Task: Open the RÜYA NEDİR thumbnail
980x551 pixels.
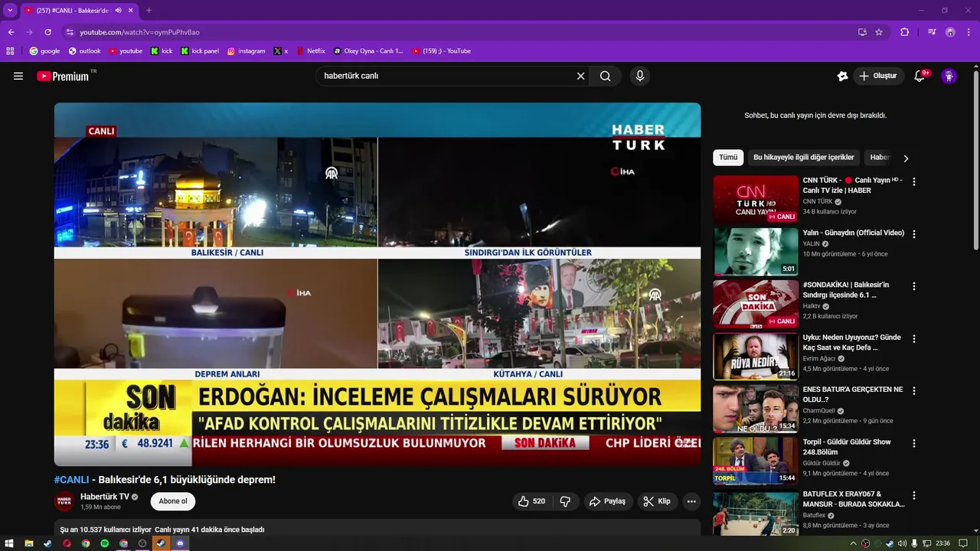Action: click(756, 356)
